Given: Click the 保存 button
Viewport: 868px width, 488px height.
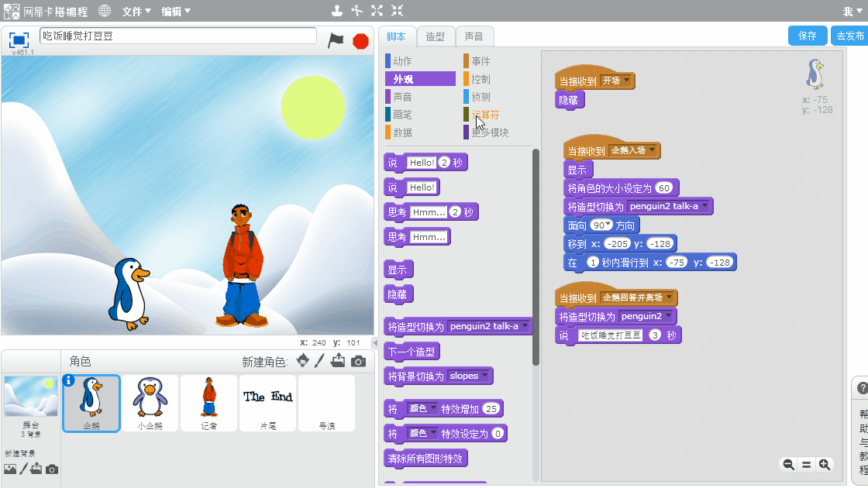Looking at the screenshot, I should click(x=807, y=36).
